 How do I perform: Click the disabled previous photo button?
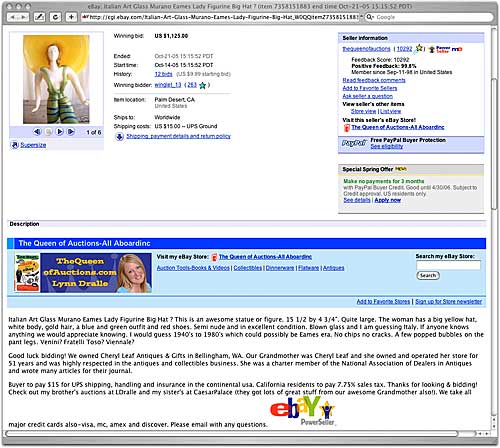(48, 132)
